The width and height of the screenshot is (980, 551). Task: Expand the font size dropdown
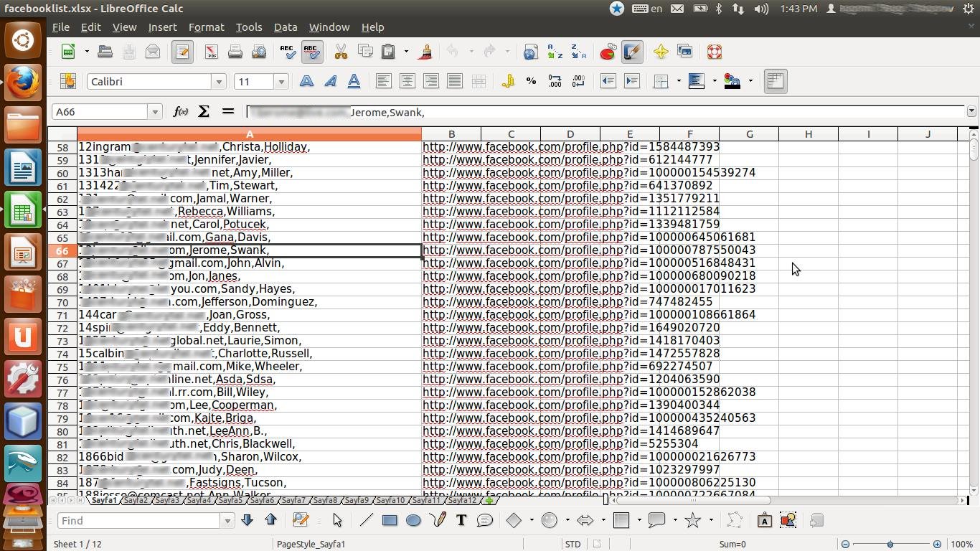(281, 82)
